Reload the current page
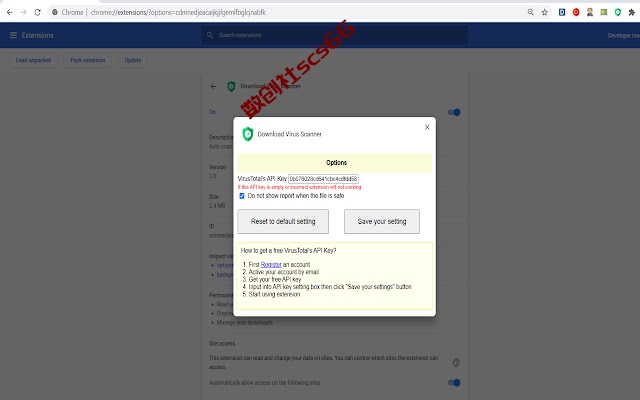Screen dimensions: 640x400 pos(38,12)
